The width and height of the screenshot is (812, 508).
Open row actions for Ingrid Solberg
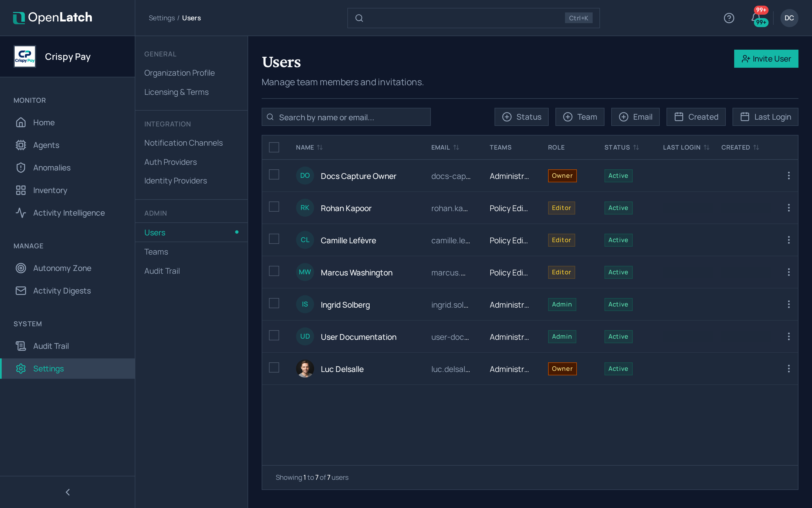[x=789, y=304]
